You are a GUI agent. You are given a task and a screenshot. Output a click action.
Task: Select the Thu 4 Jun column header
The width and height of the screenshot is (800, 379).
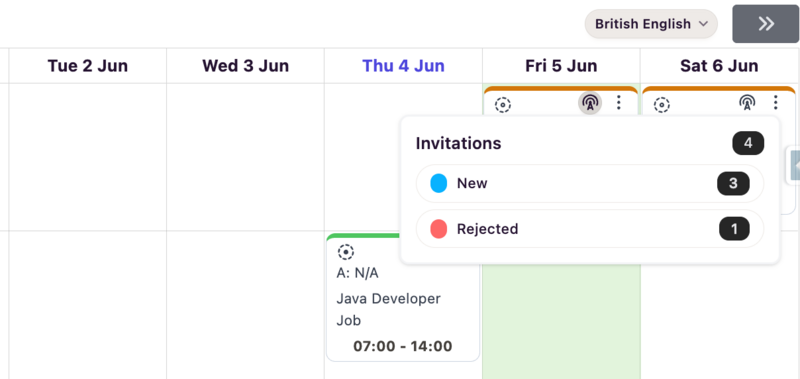404,66
